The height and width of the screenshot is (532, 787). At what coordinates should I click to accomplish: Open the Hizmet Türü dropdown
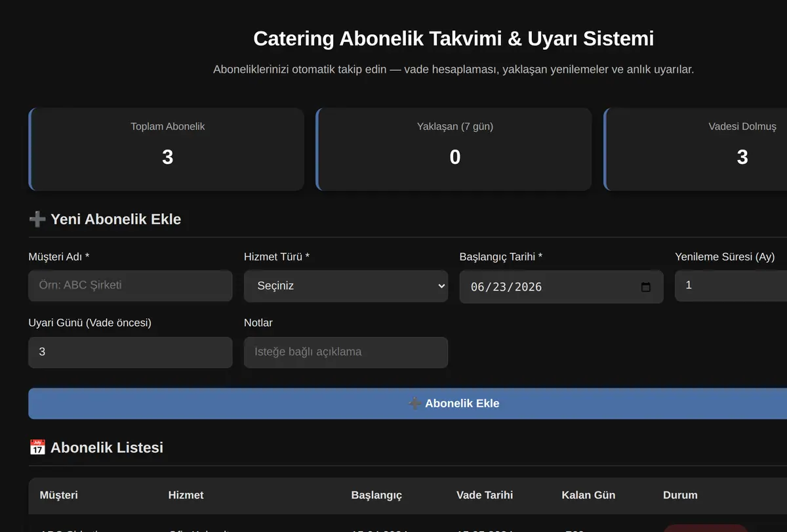(x=346, y=286)
